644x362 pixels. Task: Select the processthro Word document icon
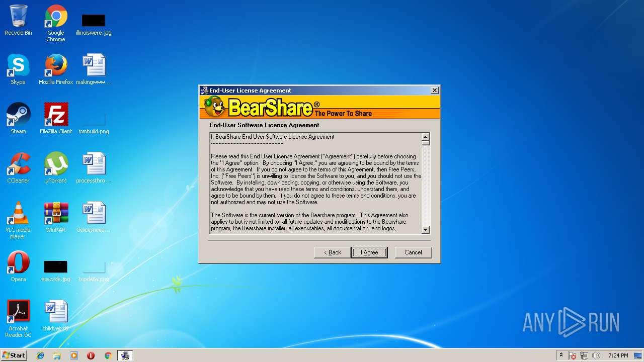[94, 168]
